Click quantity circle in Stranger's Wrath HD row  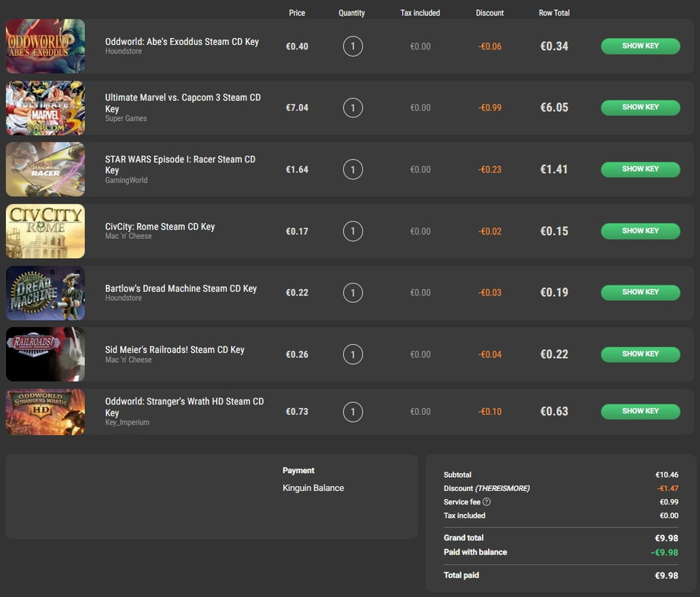tap(353, 411)
